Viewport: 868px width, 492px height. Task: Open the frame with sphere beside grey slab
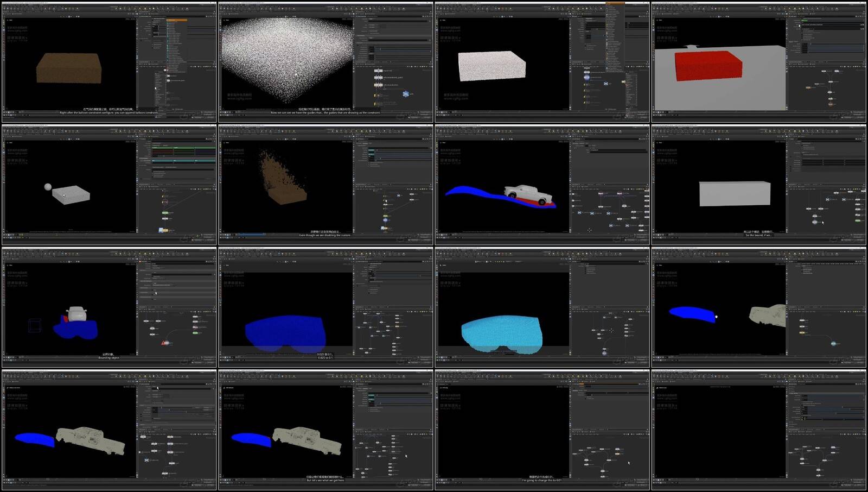tap(109, 185)
